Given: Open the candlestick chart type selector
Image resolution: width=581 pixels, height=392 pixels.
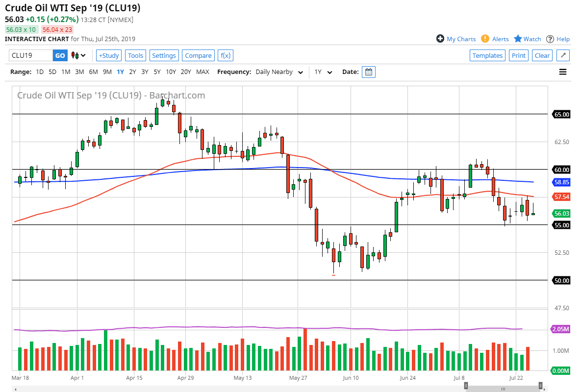Looking at the screenshot, I should 78,55.
